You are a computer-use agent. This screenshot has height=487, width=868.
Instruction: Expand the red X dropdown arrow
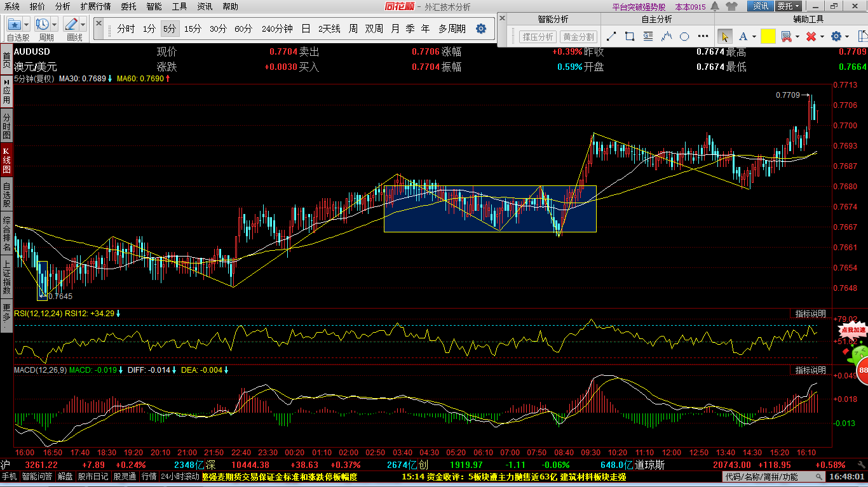pos(822,37)
